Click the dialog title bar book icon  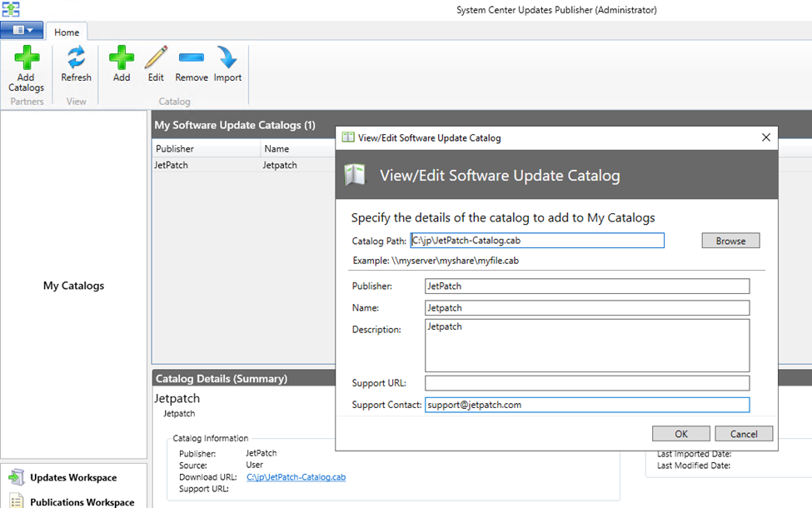click(348, 137)
